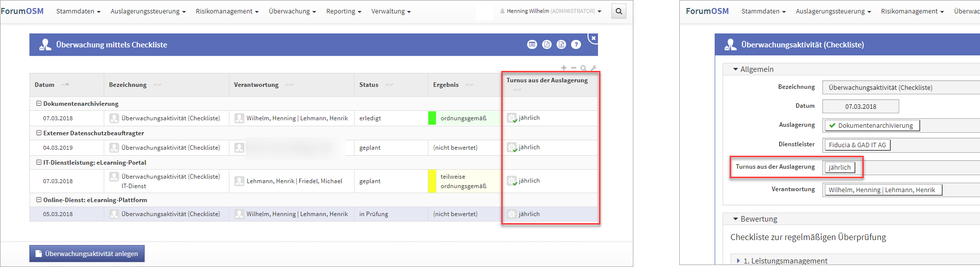Click the plus icon above the table
Image resolution: width=980 pixels, height=267 pixels.
(564, 68)
